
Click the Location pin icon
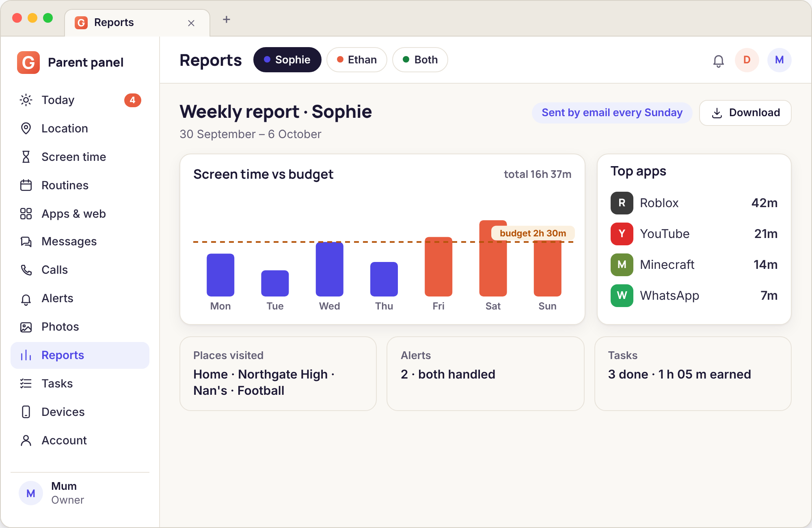click(26, 128)
